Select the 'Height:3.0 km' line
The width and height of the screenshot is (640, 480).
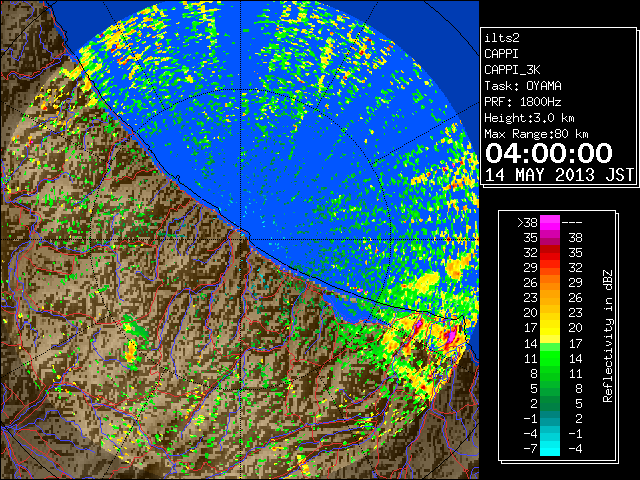[x=529, y=118]
